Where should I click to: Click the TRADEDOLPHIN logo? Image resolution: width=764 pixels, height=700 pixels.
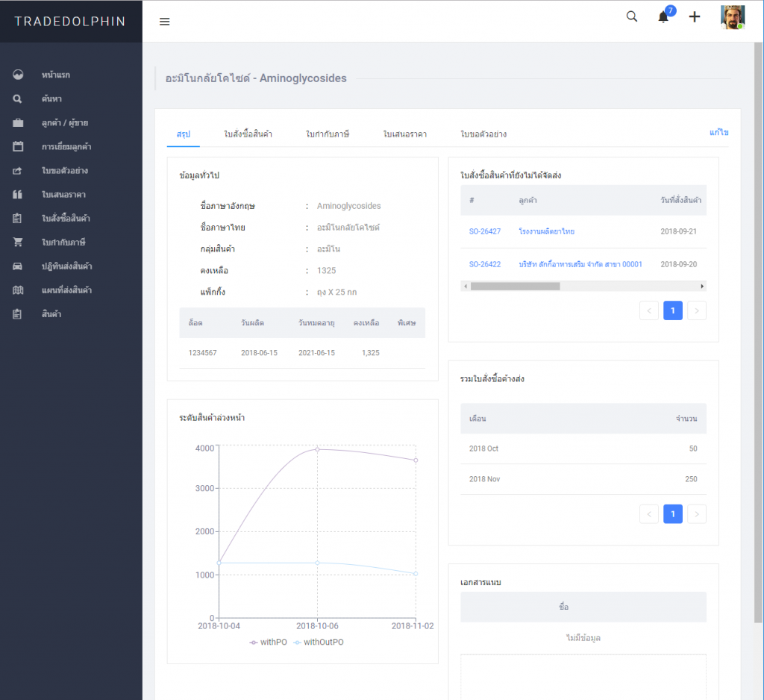point(70,22)
